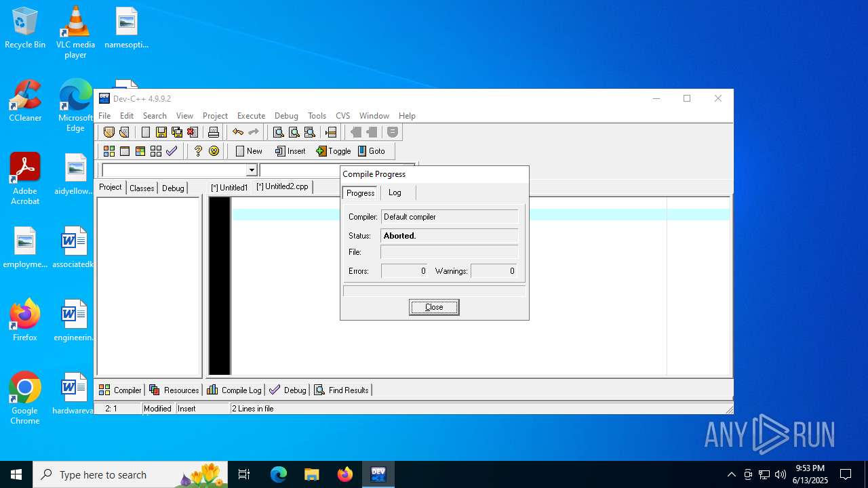Open the Help menu
This screenshot has height=488, width=868.
click(407, 116)
